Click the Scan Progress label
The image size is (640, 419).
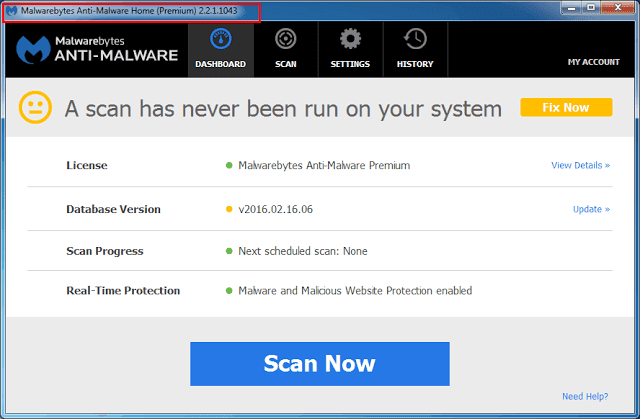tap(105, 251)
